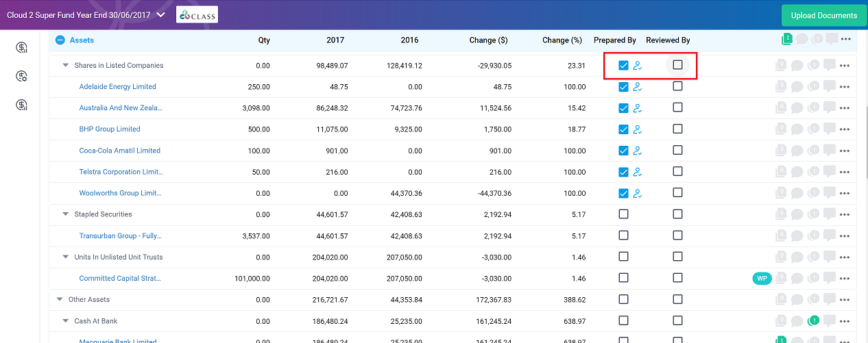Open more options in Assets header row
This screenshot has width=868, height=343.
pyautogui.click(x=845, y=40)
